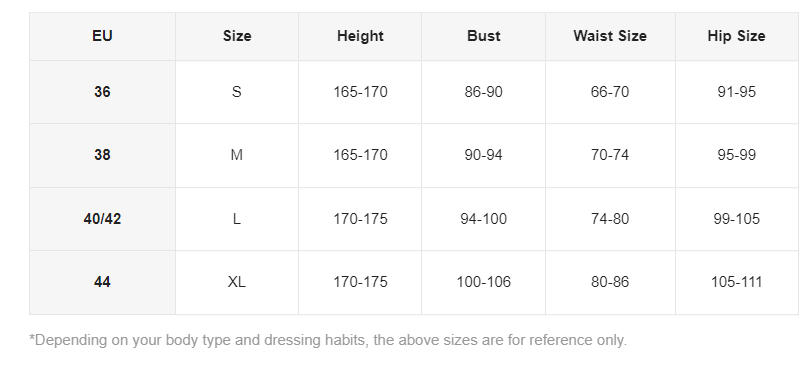This screenshot has height=369, width=811.
Task: Click hip value 99-105
Action: click(x=737, y=219)
